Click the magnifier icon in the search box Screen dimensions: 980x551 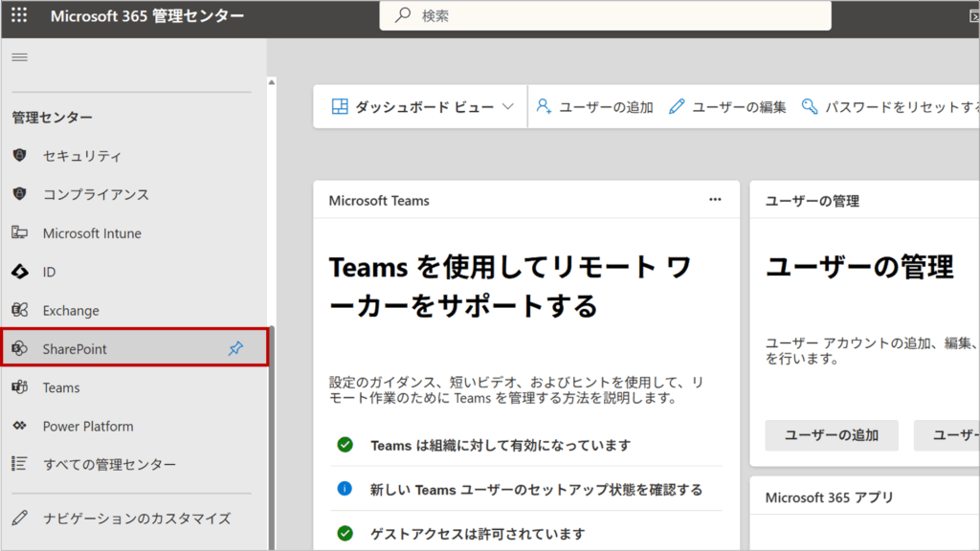click(x=403, y=15)
